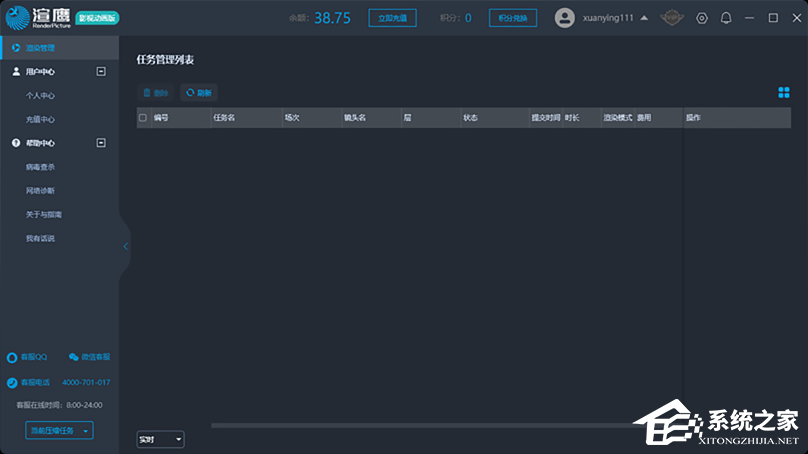Click the user avatar icon
Screen dimensions: 808x454
click(x=565, y=18)
